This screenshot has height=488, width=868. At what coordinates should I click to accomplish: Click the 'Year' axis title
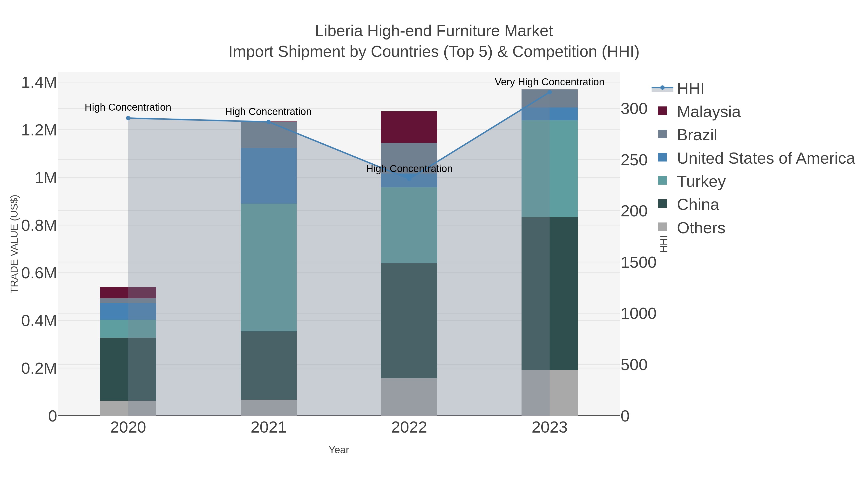[x=339, y=450]
